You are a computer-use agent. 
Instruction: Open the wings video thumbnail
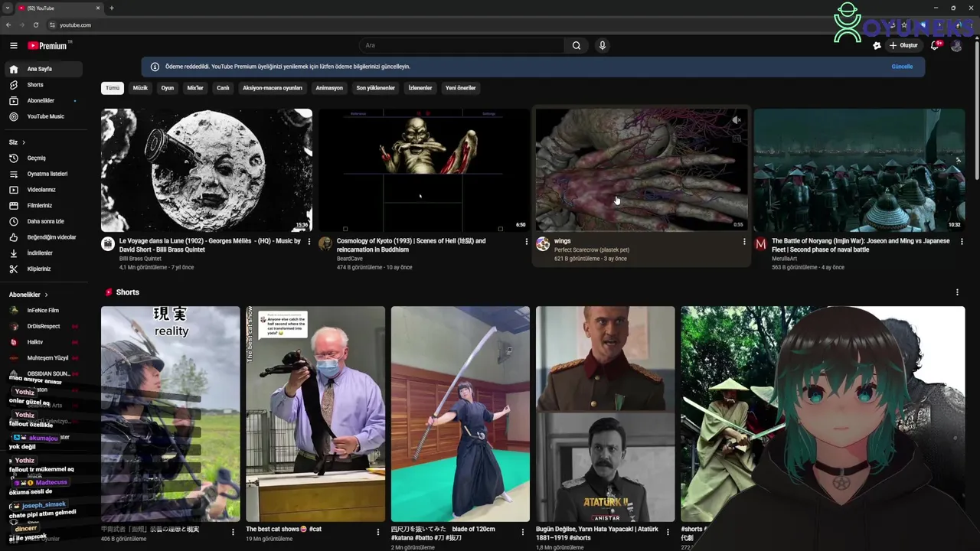click(641, 170)
